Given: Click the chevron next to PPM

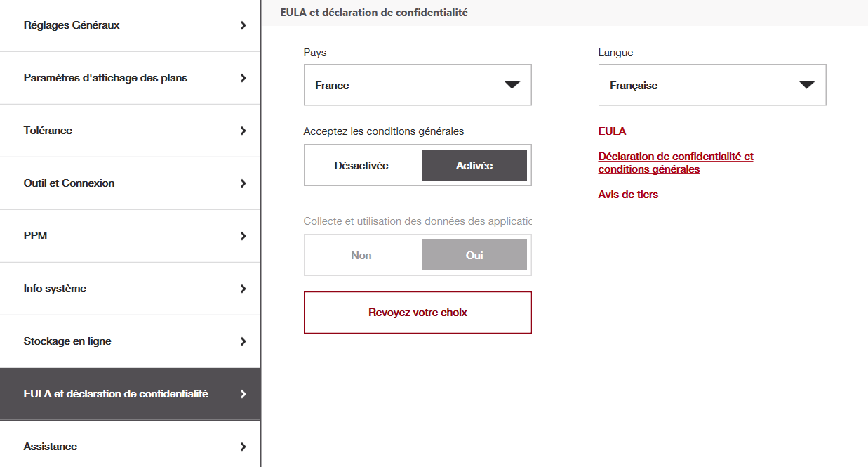Looking at the screenshot, I should coord(243,236).
